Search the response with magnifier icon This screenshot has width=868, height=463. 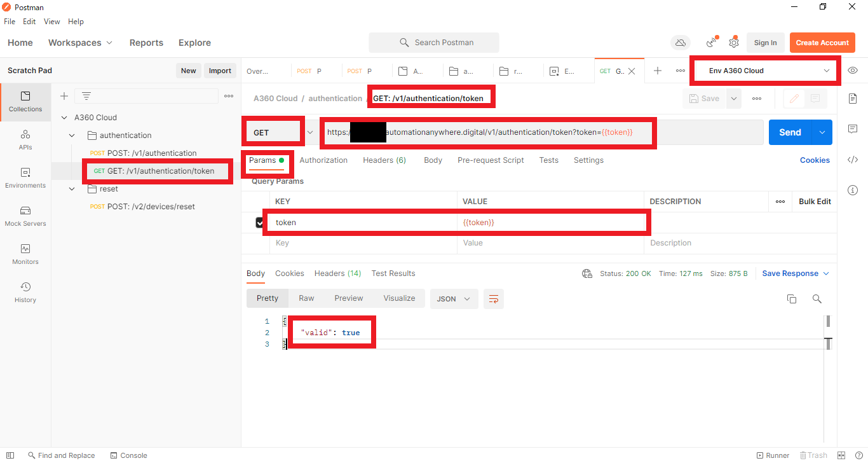point(817,298)
